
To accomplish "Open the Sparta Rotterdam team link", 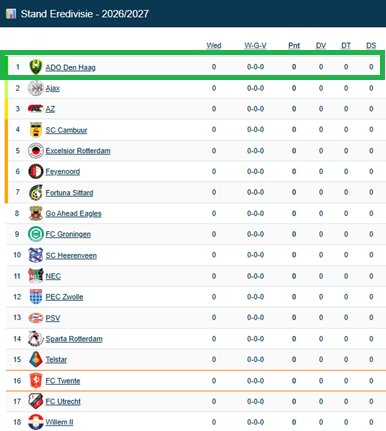I will click(74, 339).
